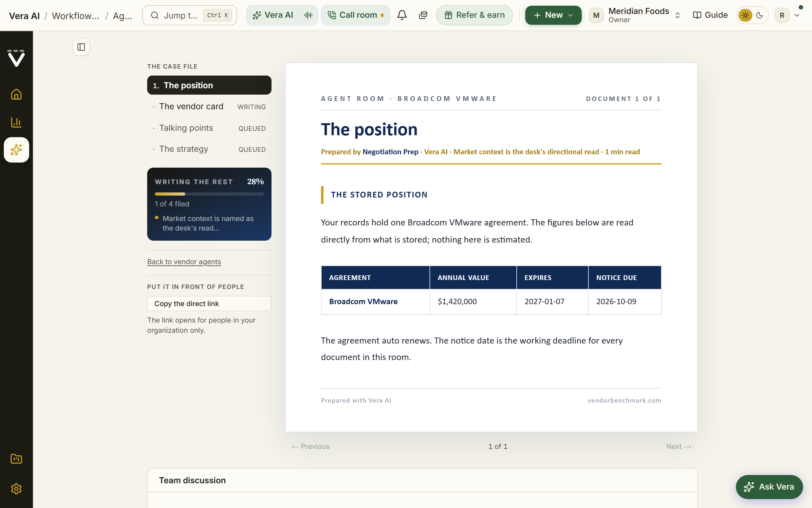Go to the Next document

pyautogui.click(x=678, y=446)
